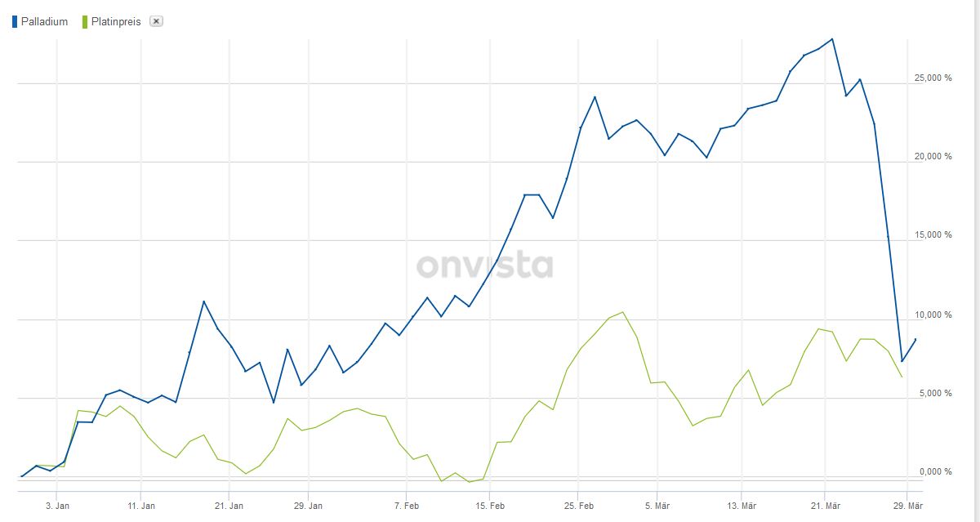The height and width of the screenshot is (522, 980).
Task: Click the Palladium line's highest peak
Action: point(832,38)
